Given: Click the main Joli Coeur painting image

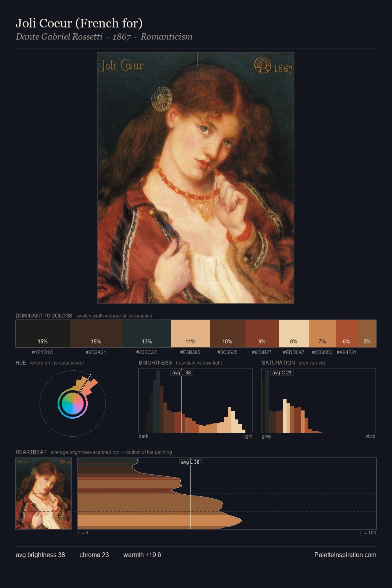Looking at the screenshot, I should [196, 178].
